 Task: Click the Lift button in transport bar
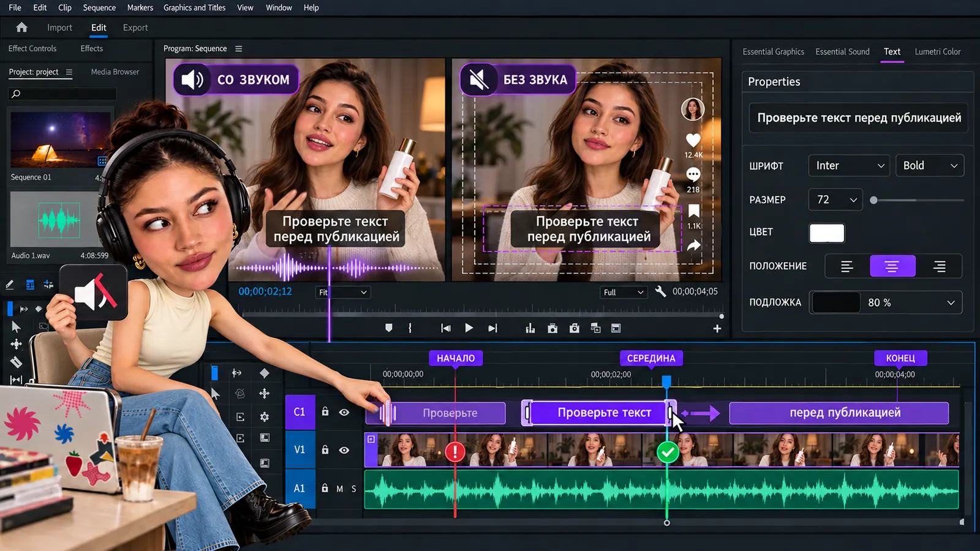530,328
